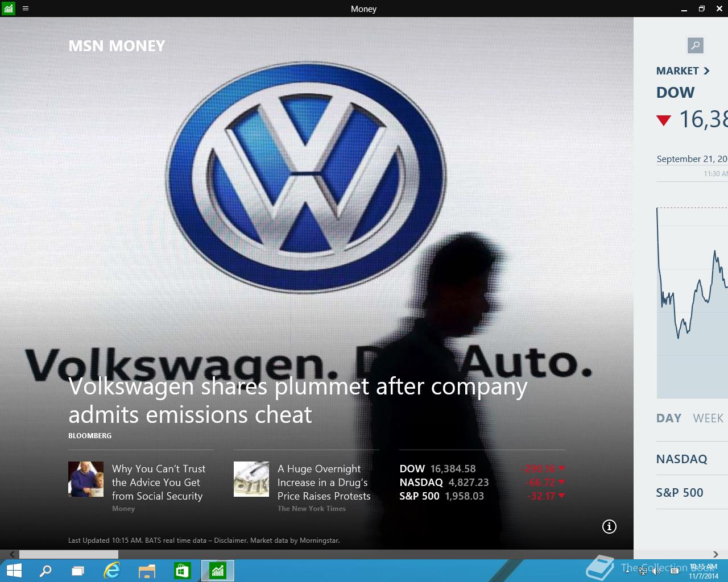
Task: Switch chart to the WEEK tab
Action: point(708,418)
